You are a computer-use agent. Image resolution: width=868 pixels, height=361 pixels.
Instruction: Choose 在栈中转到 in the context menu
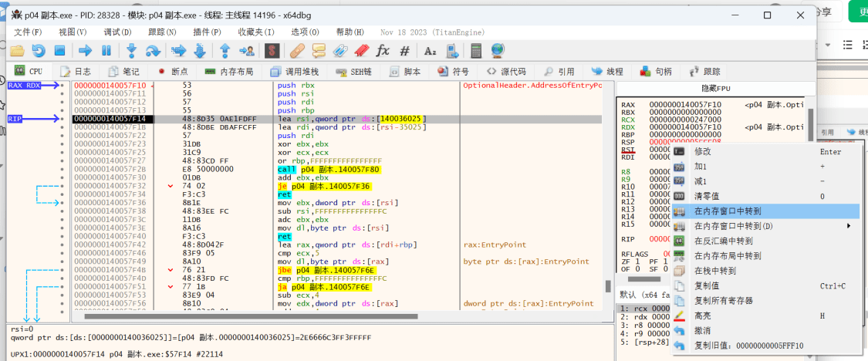click(x=765, y=271)
